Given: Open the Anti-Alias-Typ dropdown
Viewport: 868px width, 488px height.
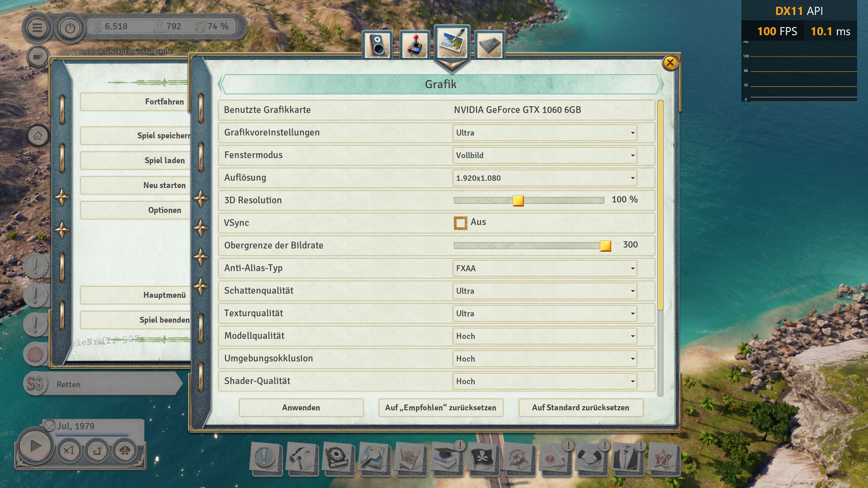Looking at the screenshot, I should point(544,268).
